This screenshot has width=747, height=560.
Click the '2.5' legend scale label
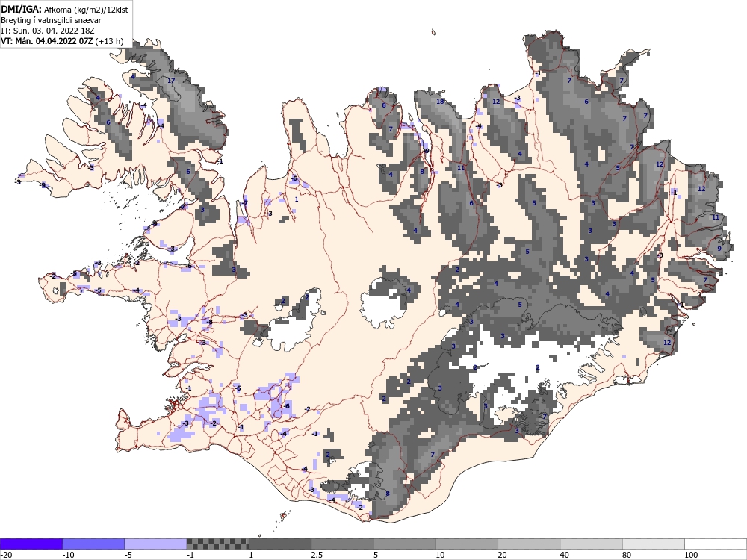(317, 555)
